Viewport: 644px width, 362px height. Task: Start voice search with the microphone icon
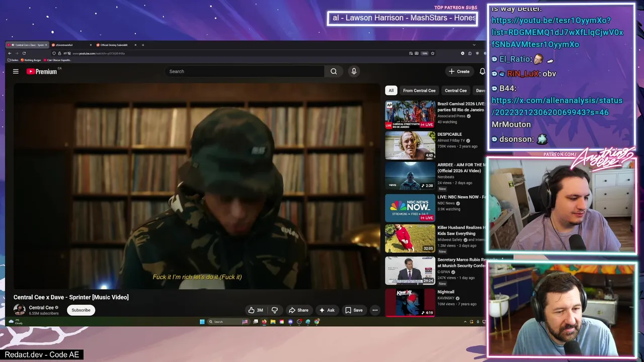(x=354, y=71)
